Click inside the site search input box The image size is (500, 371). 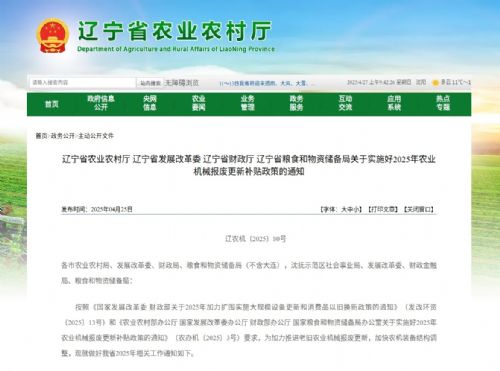(x=82, y=82)
